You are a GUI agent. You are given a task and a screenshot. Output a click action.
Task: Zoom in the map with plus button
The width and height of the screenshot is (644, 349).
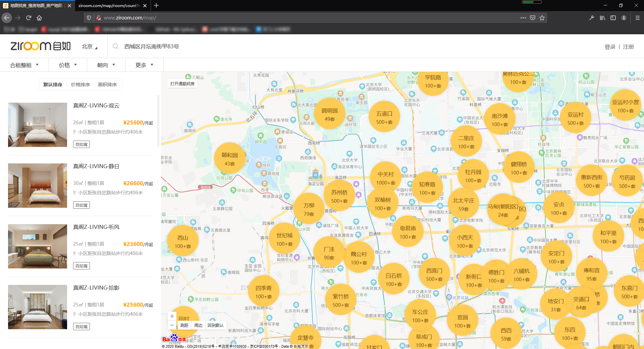click(x=172, y=316)
